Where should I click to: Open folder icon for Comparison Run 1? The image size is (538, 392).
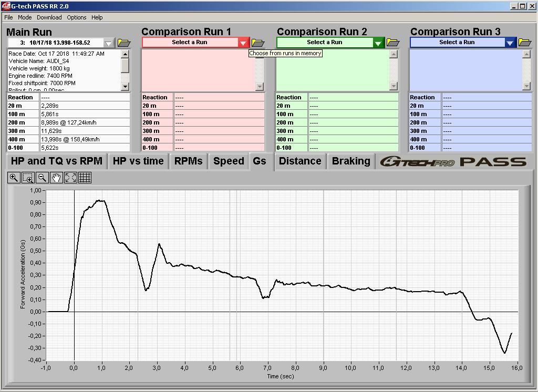tap(257, 43)
